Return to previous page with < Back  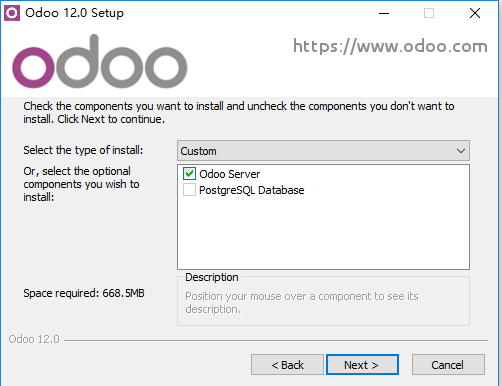[287, 365]
